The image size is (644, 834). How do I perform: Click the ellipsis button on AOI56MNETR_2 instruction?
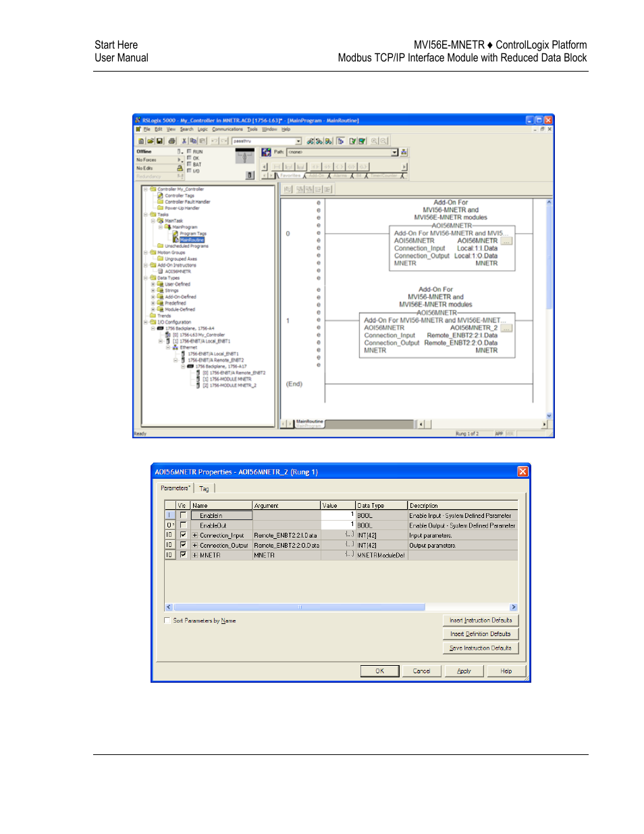point(506,328)
